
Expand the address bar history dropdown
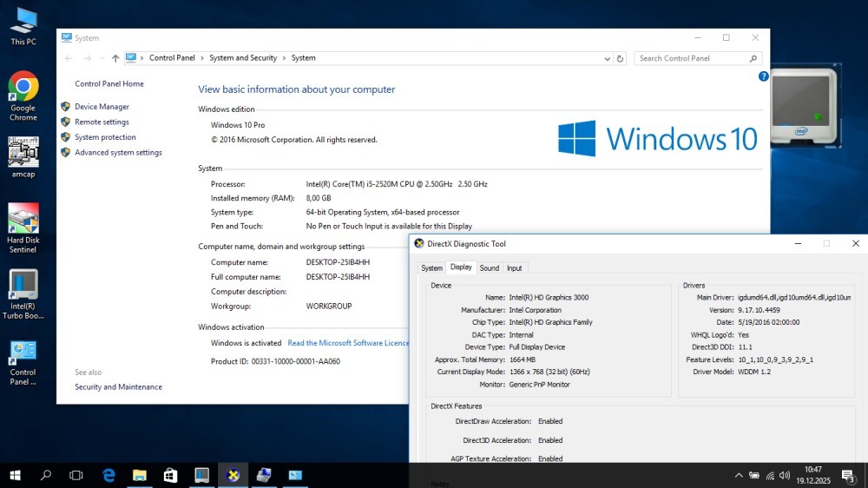[x=608, y=59]
